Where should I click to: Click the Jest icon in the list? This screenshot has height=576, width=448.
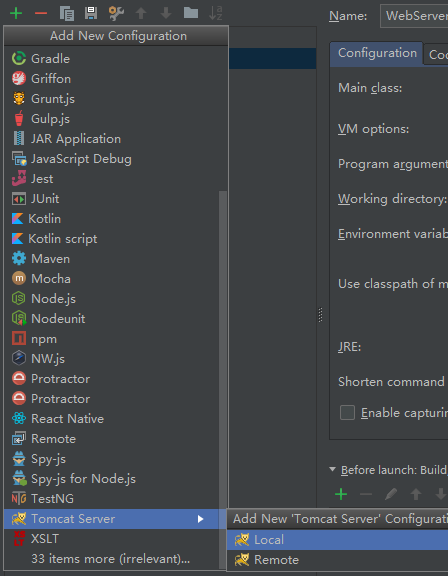click(x=19, y=179)
